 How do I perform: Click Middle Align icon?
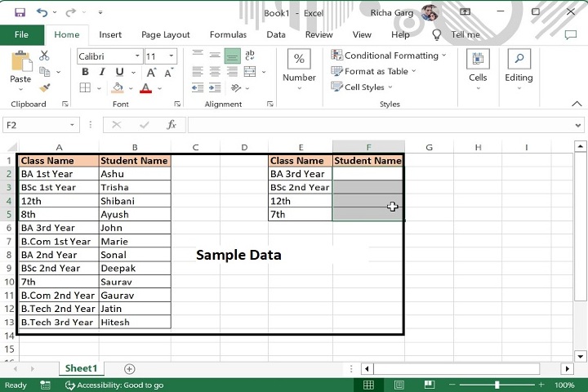(x=215, y=56)
